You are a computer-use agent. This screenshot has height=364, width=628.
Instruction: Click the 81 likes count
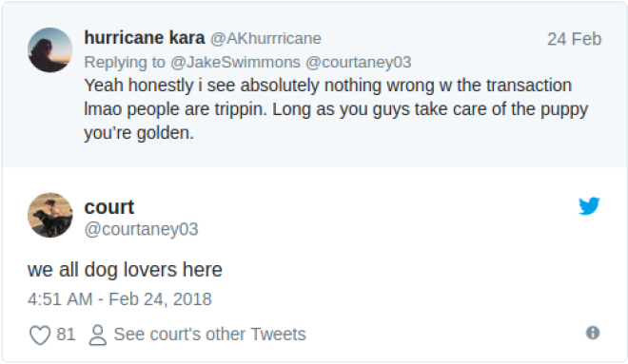point(66,335)
